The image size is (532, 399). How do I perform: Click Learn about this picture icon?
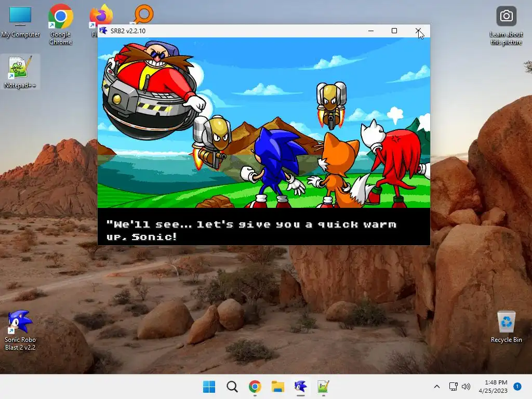[x=506, y=26]
